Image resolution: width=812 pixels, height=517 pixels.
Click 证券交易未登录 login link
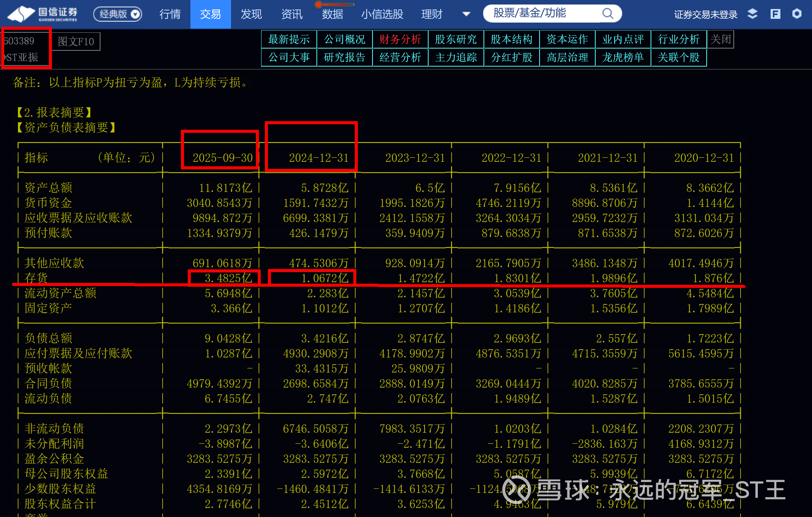click(x=706, y=14)
